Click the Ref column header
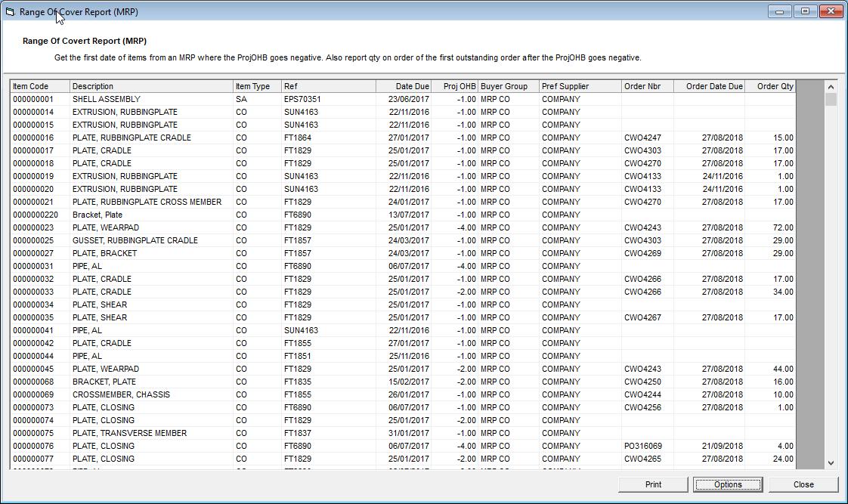This screenshot has width=848, height=504. pos(328,86)
